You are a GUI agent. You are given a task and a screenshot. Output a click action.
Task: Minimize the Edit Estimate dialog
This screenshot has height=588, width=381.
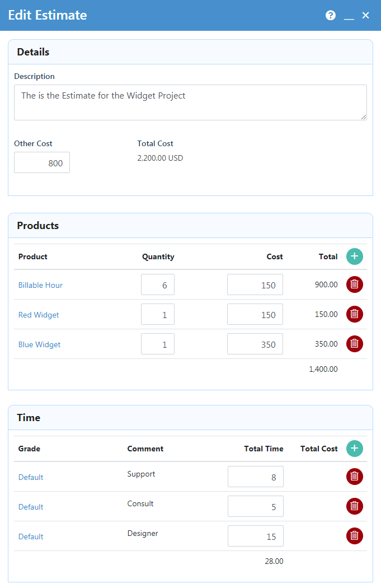coord(349,16)
